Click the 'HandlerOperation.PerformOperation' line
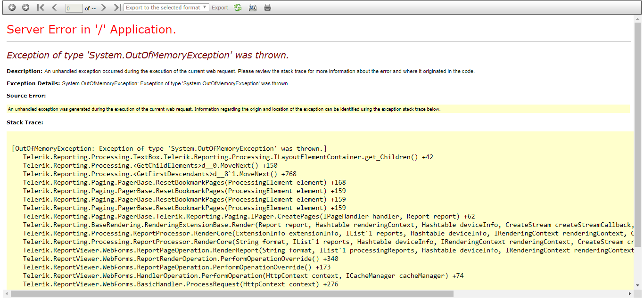 243,276
